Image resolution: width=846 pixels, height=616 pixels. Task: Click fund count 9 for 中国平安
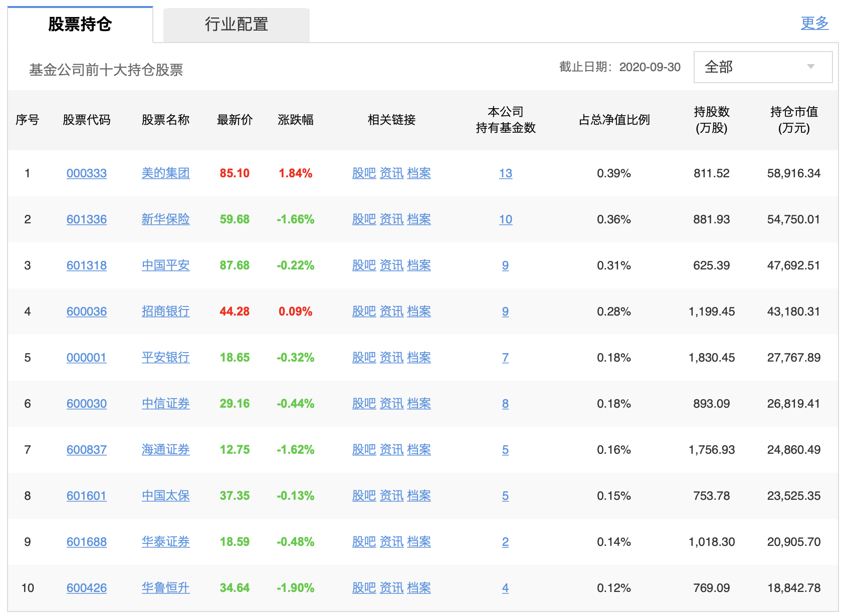tap(506, 265)
